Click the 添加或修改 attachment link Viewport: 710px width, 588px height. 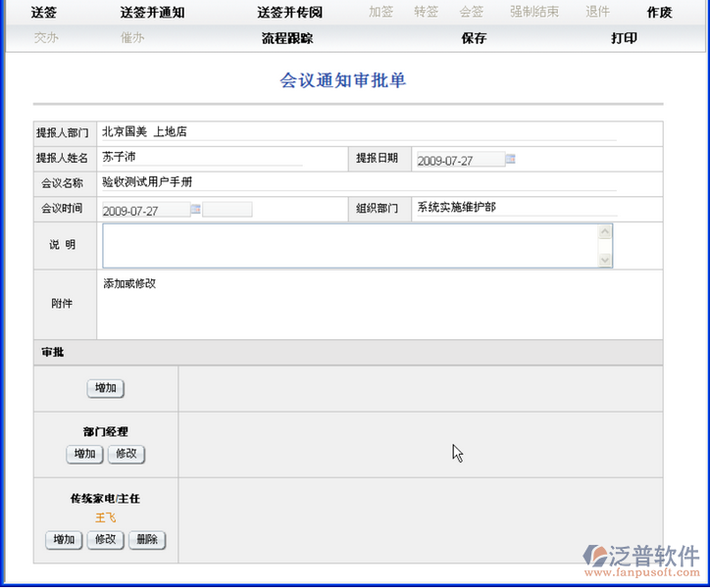click(129, 284)
